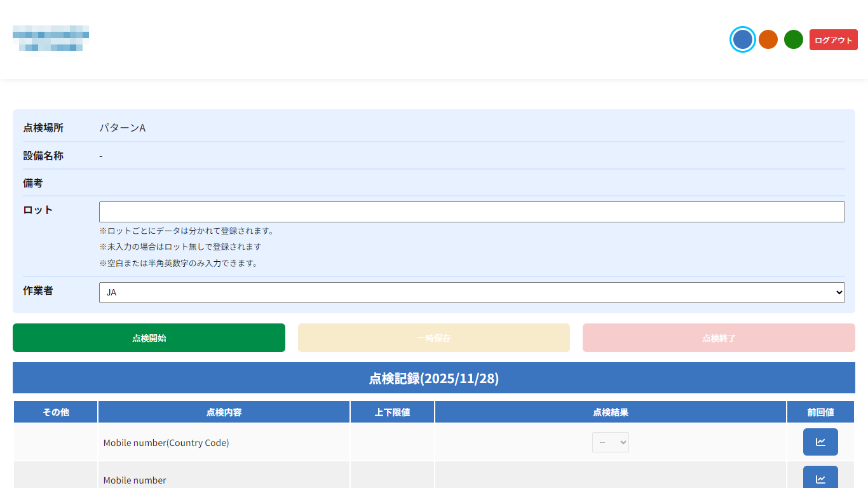Click the 点検結果 column header
Screen dimensions: 868x488
pos(611,412)
